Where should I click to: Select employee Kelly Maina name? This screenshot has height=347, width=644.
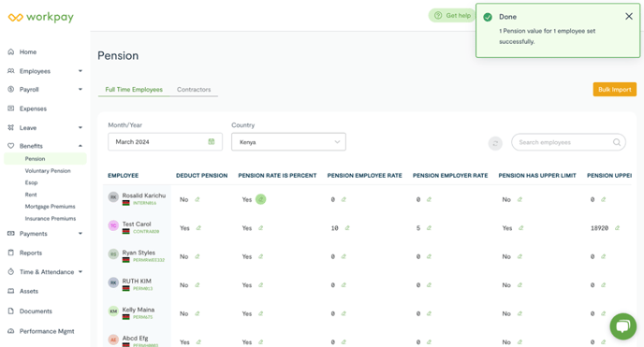click(x=138, y=310)
